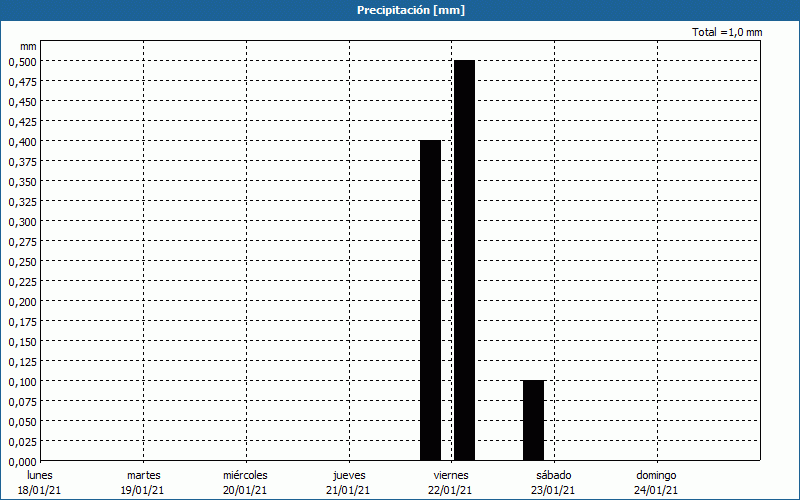Click the 0,425 y-axis value
This screenshot has height=500, width=800.
pos(23,121)
